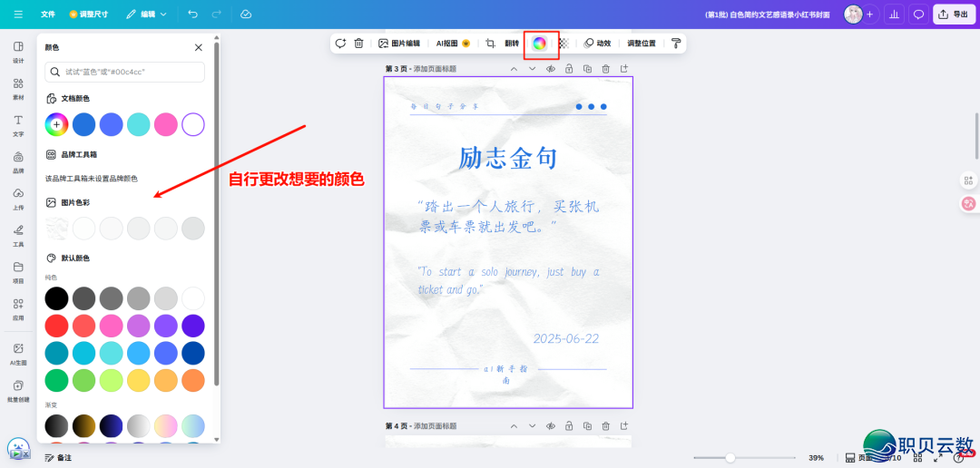The image size is (980, 468).
Task: Click the cloud save status icon
Action: [246, 15]
